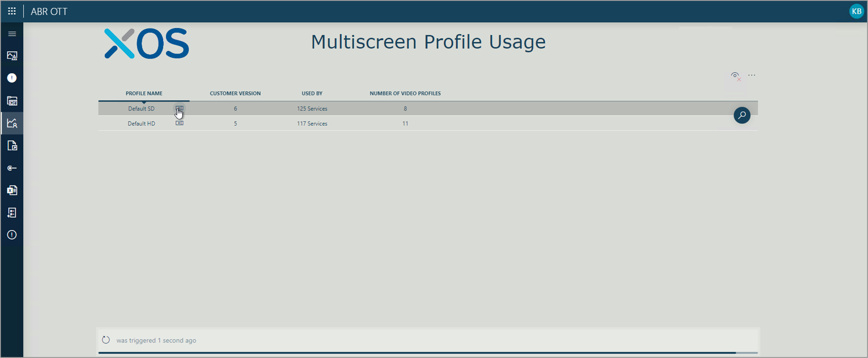Click the ABR OTT title

[49, 11]
